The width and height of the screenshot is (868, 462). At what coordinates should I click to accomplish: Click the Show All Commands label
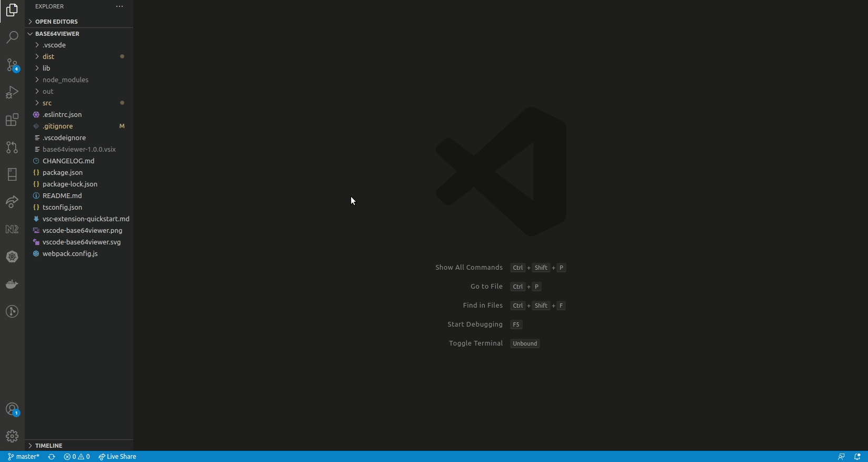coord(469,268)
